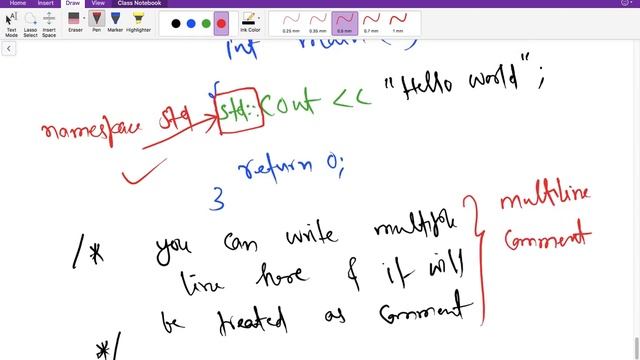Pick the green ink color
Screen dimensions: 640x360
206,24
